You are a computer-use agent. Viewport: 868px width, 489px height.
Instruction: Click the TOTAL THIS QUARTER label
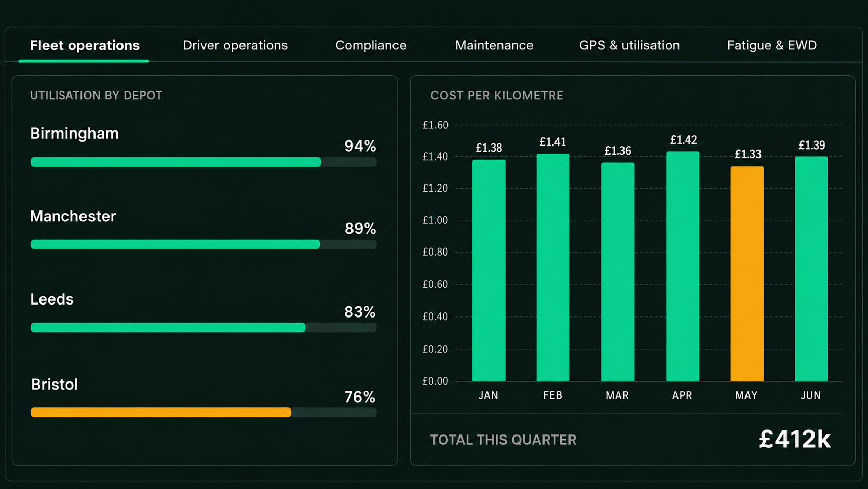pyautogui.click(x=504, y=440)
